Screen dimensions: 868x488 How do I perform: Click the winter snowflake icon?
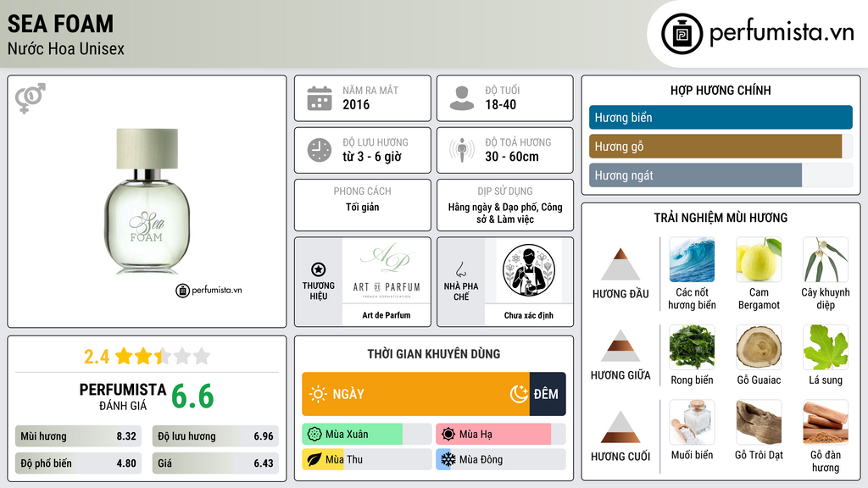[448, 459]
